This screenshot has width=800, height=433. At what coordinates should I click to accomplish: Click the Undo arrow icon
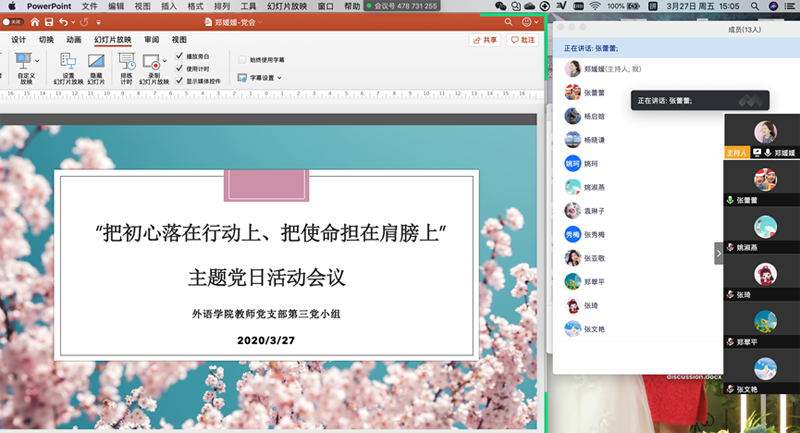(65, 21)
